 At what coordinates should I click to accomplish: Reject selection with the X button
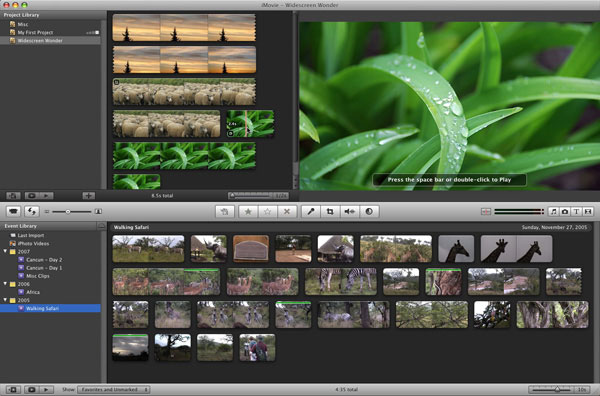(x=287, y=211)
